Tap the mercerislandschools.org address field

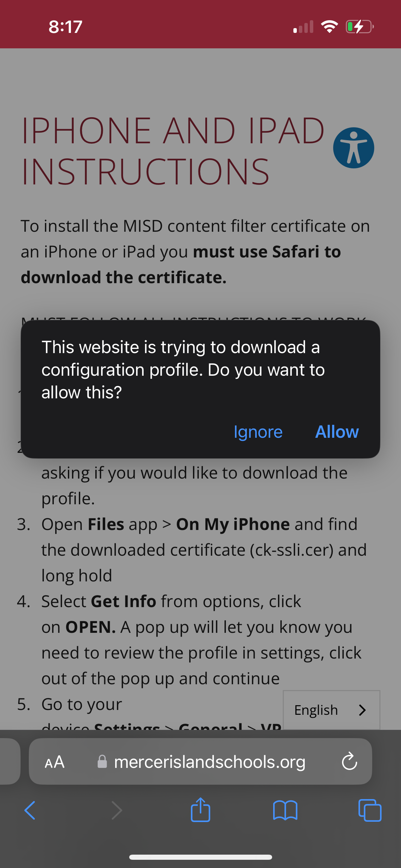(x=209, y=762)
